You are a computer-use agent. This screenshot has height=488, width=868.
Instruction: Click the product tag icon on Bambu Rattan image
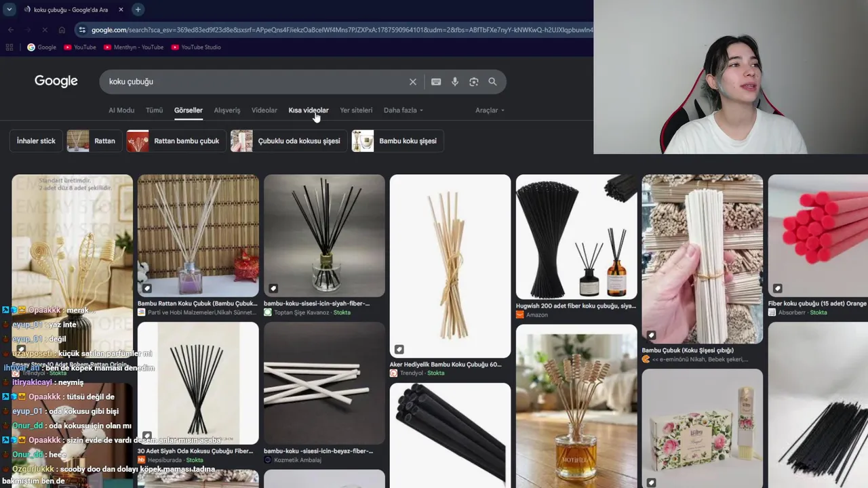pos(147,288)
